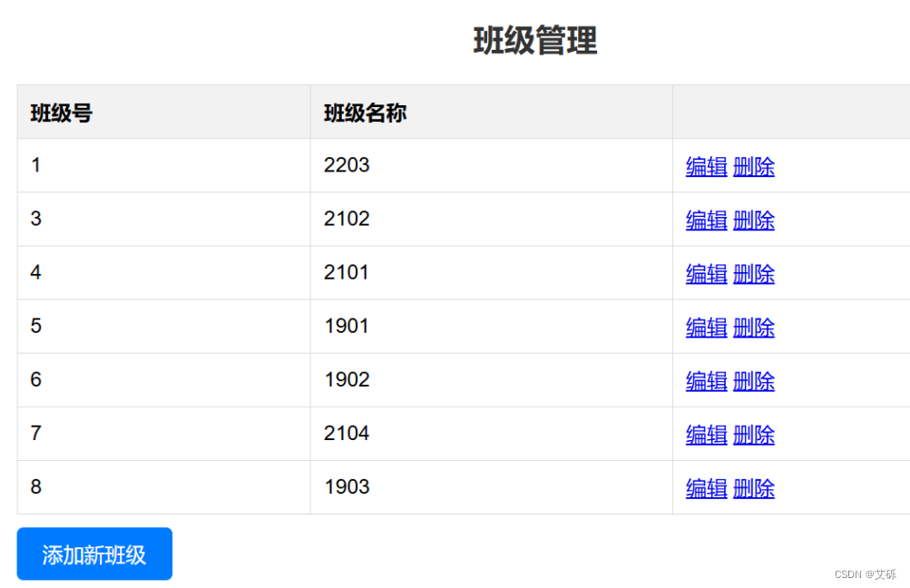
Task: Click the 添加新班级 button
Action: tap(94, 554)
